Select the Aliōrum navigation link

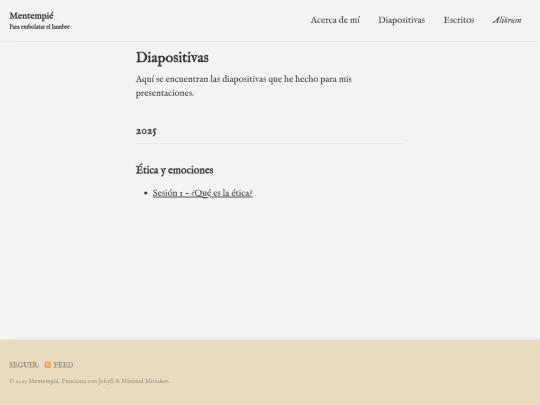pyautogui.click(x=507, y=20)
